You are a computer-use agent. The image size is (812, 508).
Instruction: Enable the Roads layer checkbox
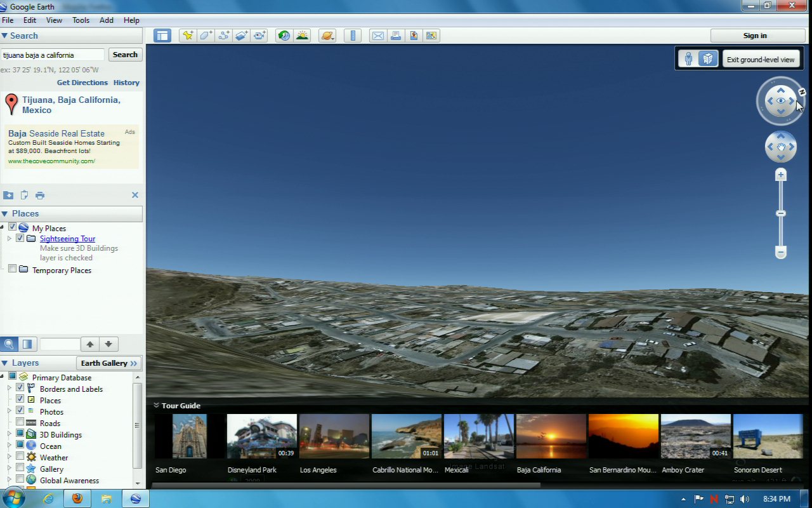[20, 423]
